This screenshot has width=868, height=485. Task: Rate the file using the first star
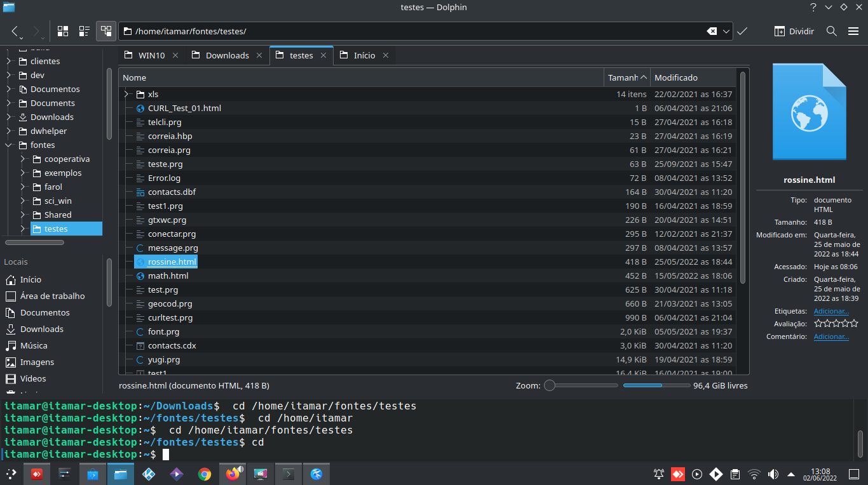click(x=818, y=324)
